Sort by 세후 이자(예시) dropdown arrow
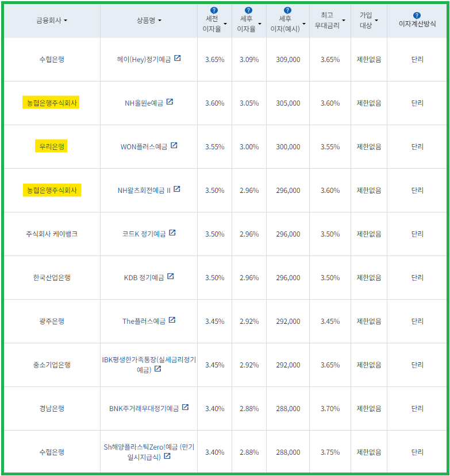This screenshot has width=450, height=476. (304, 24)
